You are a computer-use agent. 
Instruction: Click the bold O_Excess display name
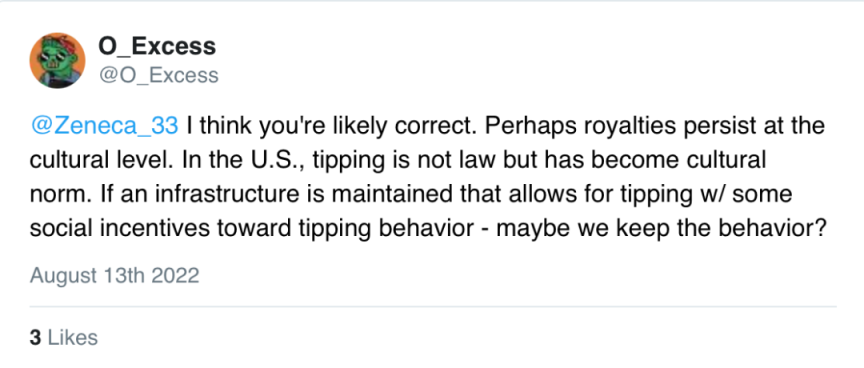pyautogui.click(x=157, y=46)
